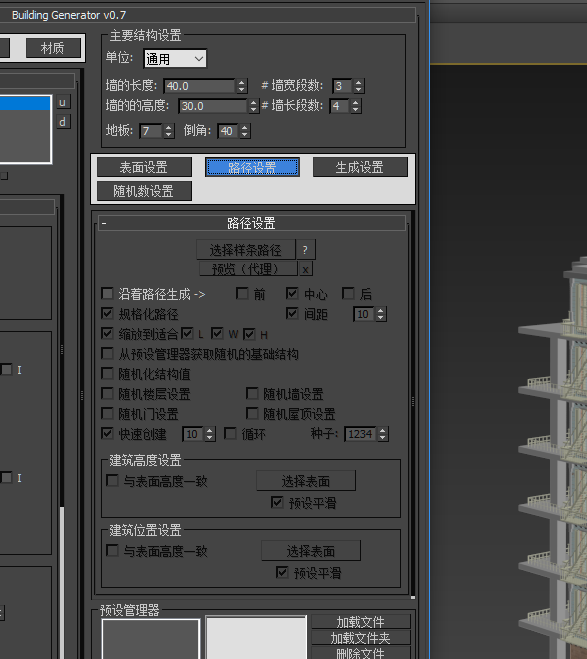
Task: Toggle the L scale checkbox
Action: 187,334
